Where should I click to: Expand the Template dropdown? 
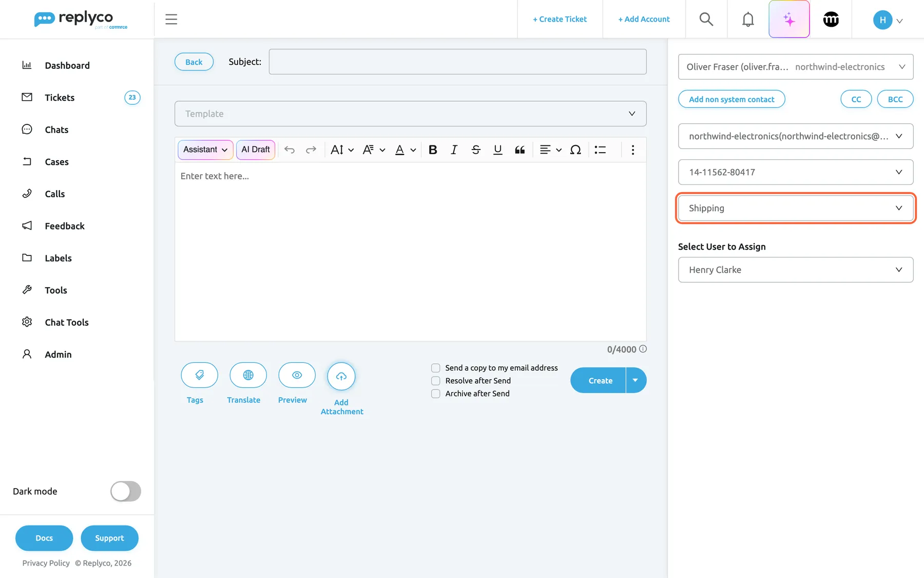click(x=410, y=114)
